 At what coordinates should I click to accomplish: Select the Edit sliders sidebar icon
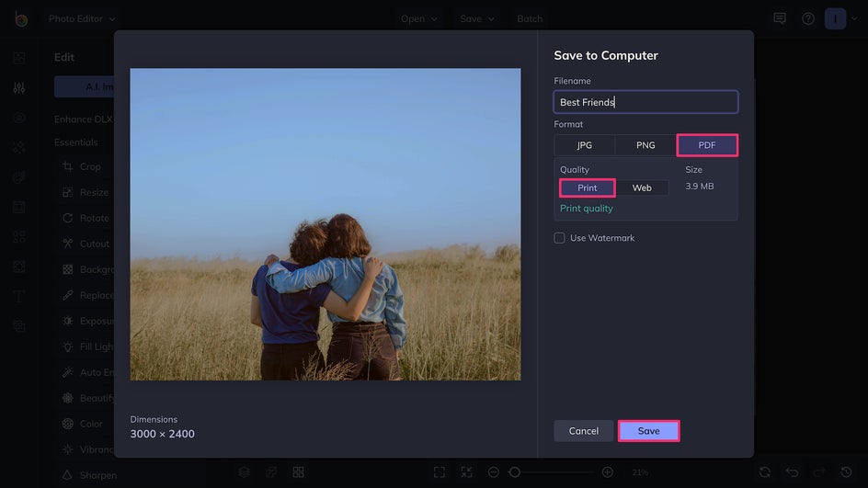[x=18, y=87]
